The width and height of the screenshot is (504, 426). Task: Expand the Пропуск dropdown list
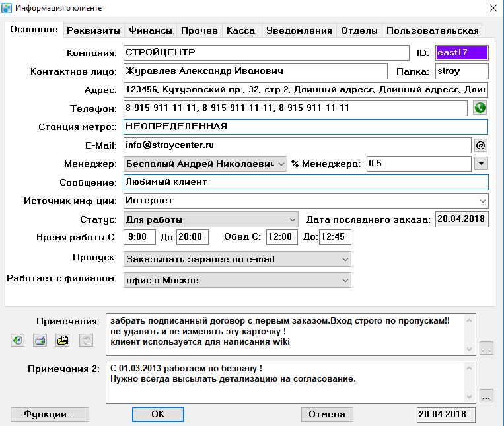[237, 259]
